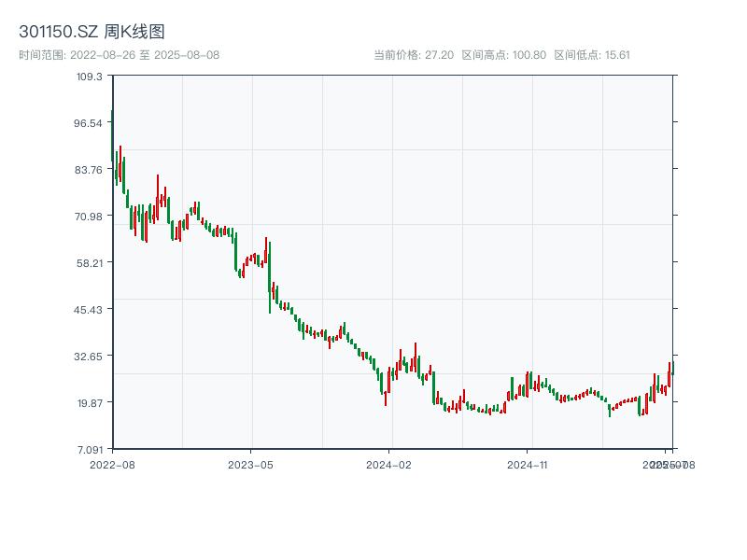This screenshot has width=747, height=560.
Task: Click the 区间高点 100.80 label
Action: click(503, 55)
